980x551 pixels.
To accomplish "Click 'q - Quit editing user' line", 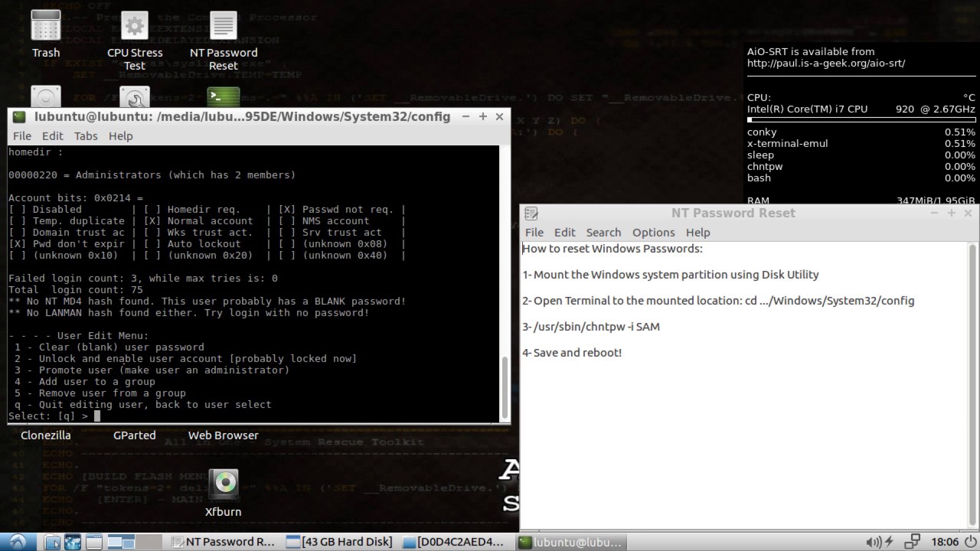I will (x=143, y=405).
